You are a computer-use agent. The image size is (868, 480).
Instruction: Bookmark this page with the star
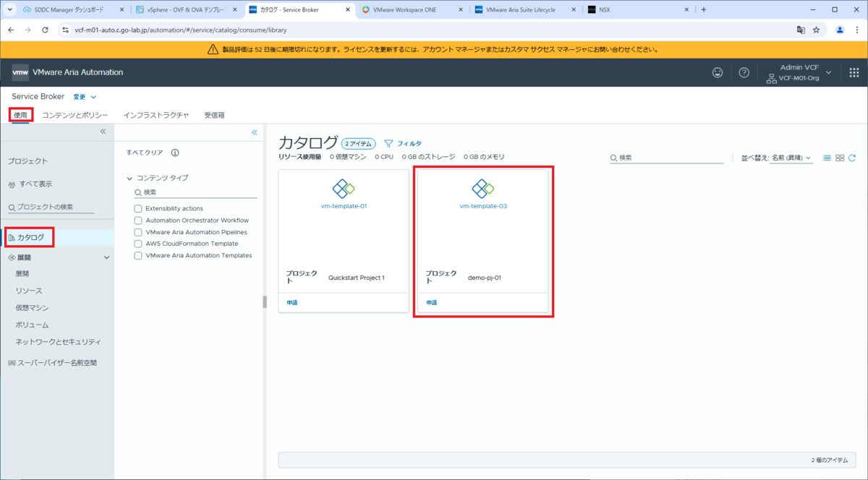(817, 30)
